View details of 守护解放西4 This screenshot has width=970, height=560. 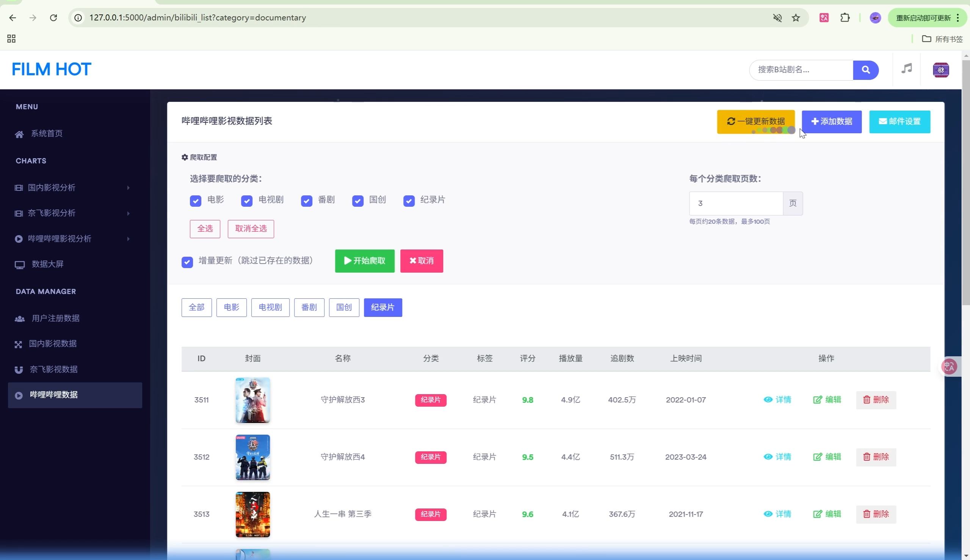[777, 457]
